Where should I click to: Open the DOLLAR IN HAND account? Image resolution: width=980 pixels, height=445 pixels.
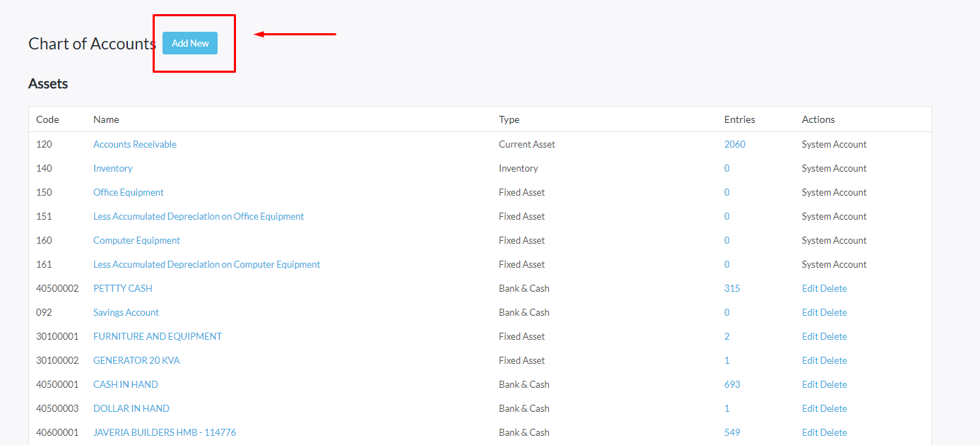coord(131,408)
